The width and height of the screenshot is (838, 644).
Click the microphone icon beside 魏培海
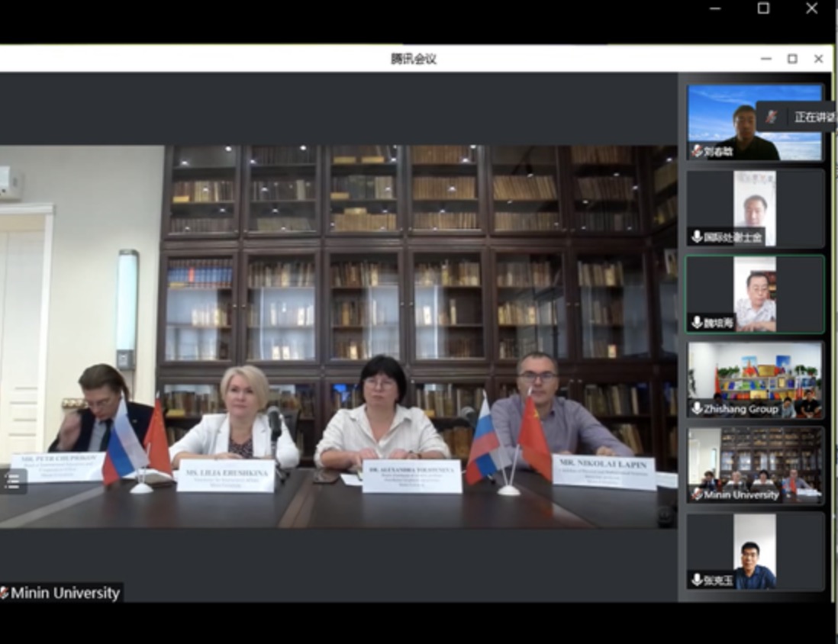pos(697,323)
